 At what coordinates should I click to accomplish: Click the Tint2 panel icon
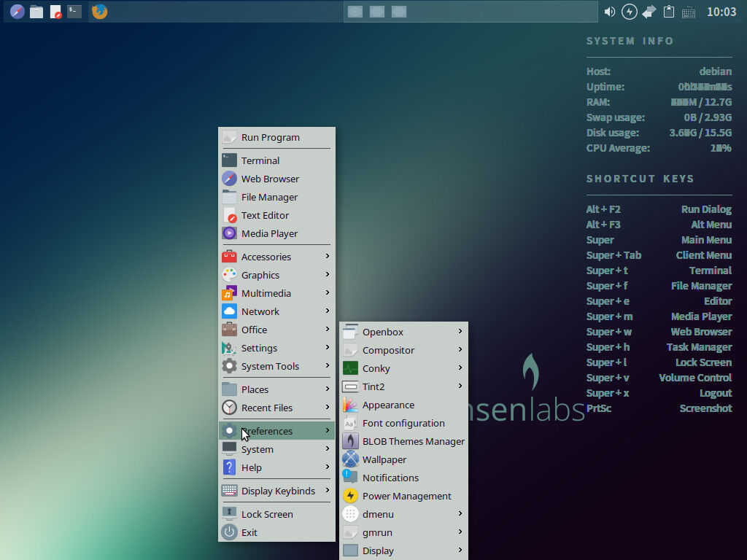[x=350, y=386]
